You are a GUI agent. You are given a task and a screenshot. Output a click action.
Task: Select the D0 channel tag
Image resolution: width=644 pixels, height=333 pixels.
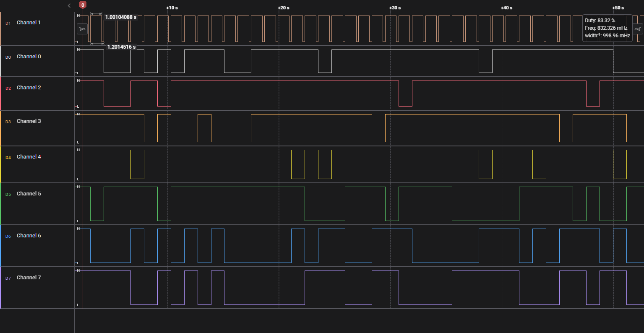click(8, 57)
